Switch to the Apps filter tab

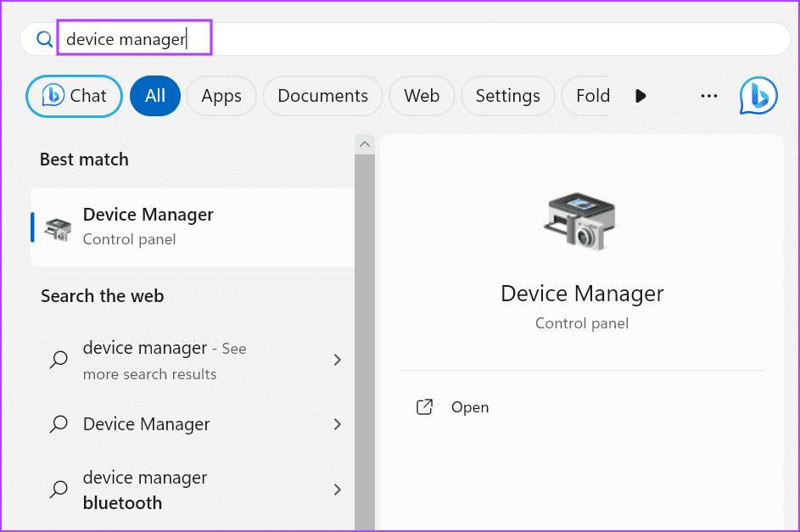coord(221,96)
